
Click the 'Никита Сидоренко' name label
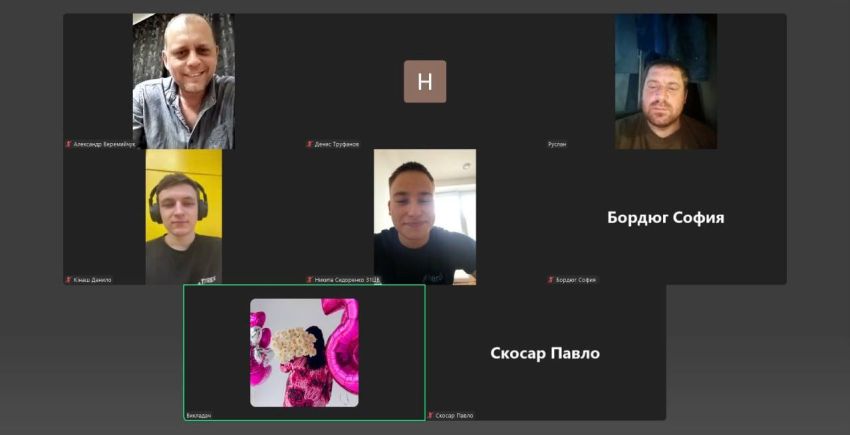coord(347,280)
